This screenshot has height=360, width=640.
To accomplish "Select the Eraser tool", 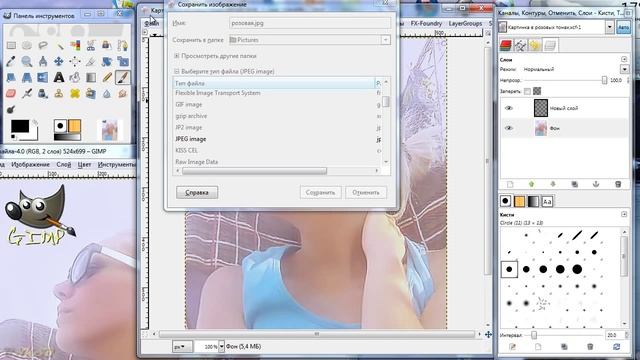I will pos(11,93).
